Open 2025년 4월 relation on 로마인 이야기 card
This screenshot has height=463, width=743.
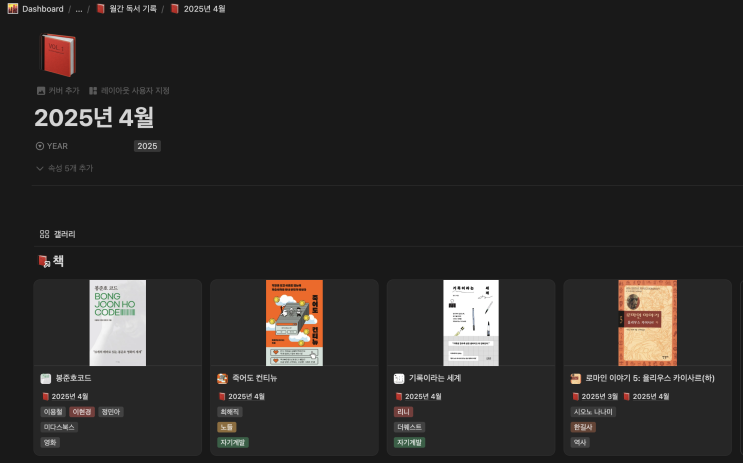pos(646,396)
